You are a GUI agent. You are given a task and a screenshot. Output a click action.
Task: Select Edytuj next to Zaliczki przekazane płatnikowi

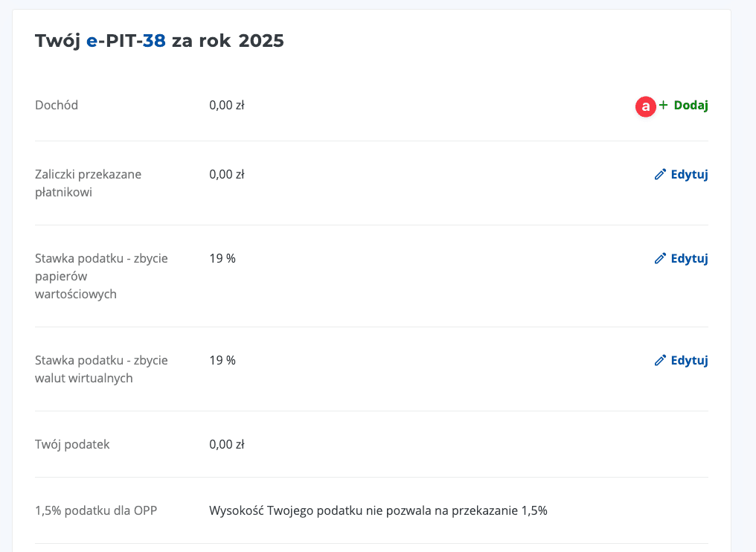click(688, 173)
